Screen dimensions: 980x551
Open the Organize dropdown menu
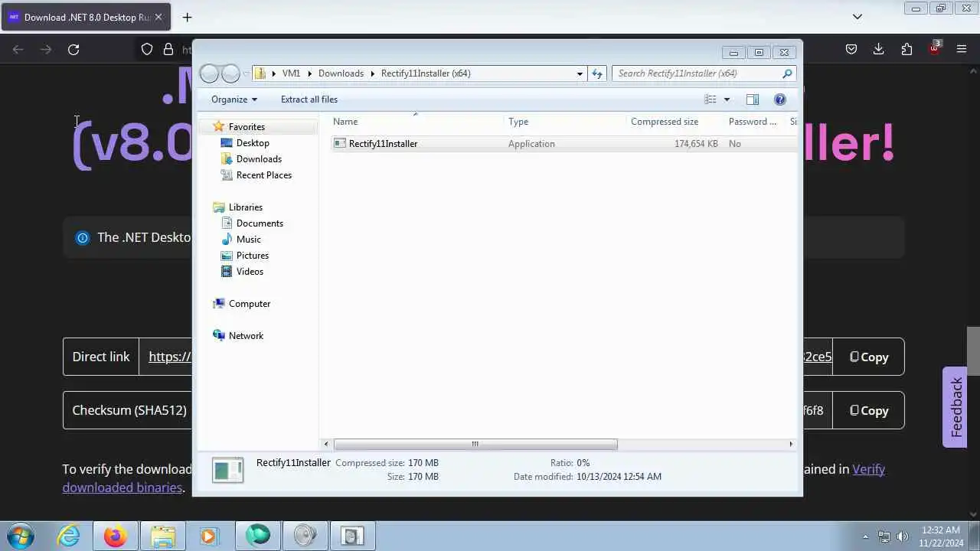(234, 99)
